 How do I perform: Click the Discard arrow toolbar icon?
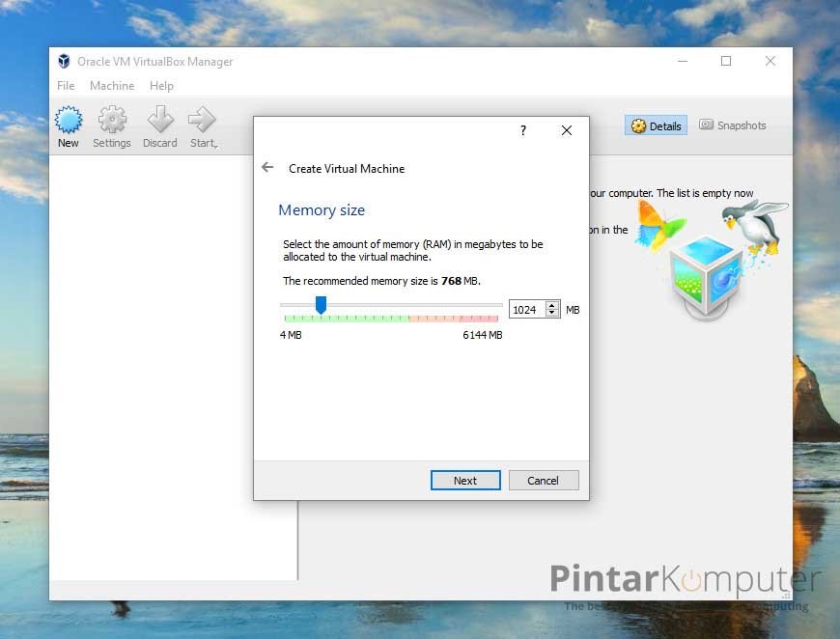[x=160, y=119]
